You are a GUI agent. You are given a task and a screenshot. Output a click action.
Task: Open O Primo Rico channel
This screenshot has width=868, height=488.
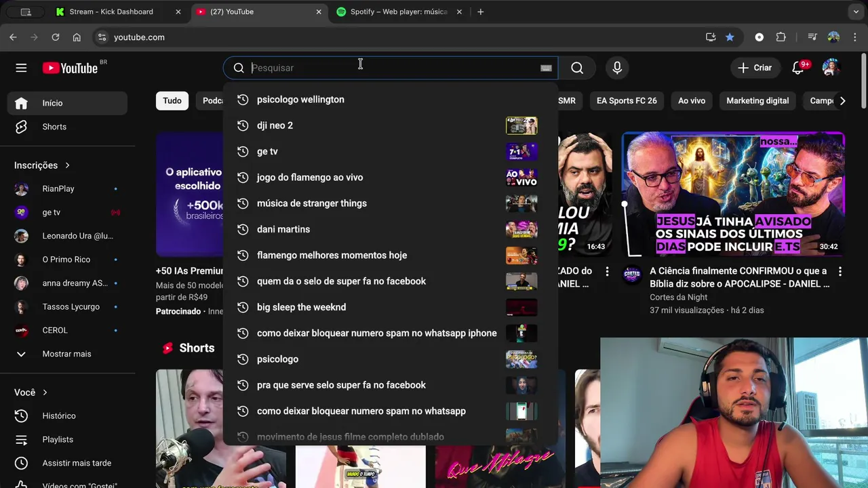pyautogui.click(x=68, y=260)
